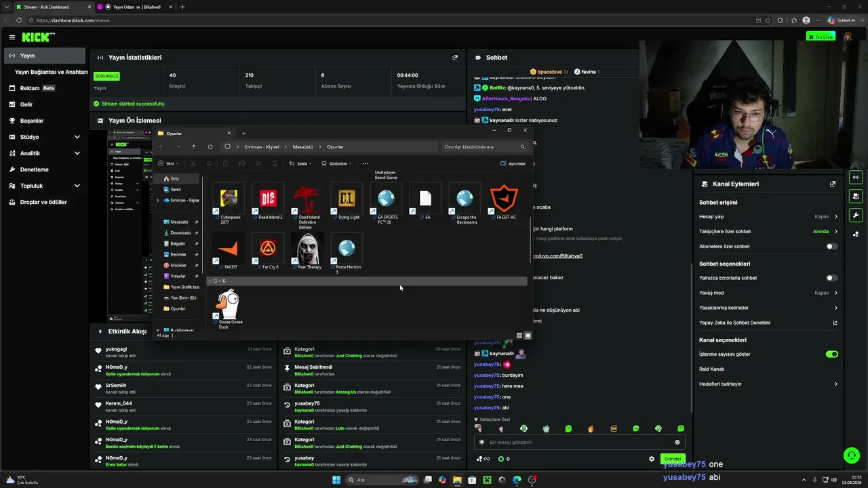Open Yapay Zeka ile Sohbet Denetimi
Image resolution: width=868 pixels, height=488 pixels.
pos(768,323)
